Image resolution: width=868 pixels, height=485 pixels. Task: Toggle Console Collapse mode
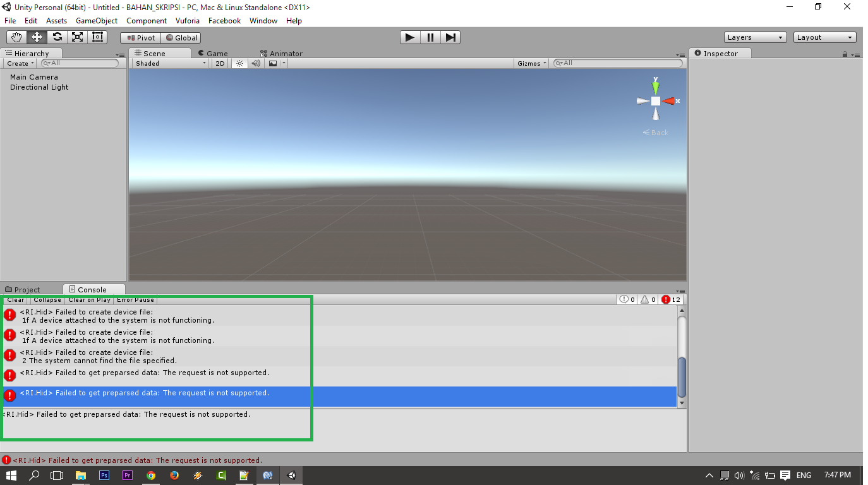click(47, 300)
